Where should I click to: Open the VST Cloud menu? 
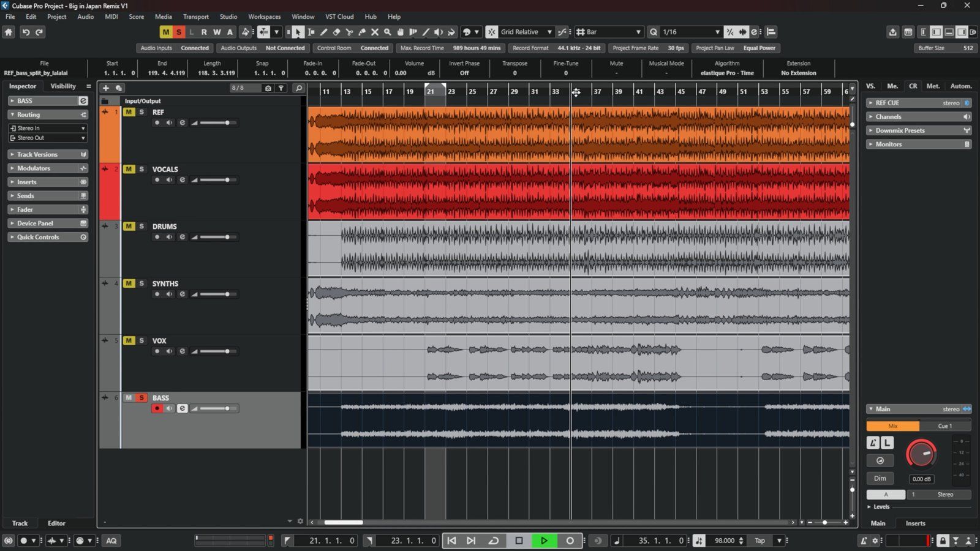[x=339, y=17]
